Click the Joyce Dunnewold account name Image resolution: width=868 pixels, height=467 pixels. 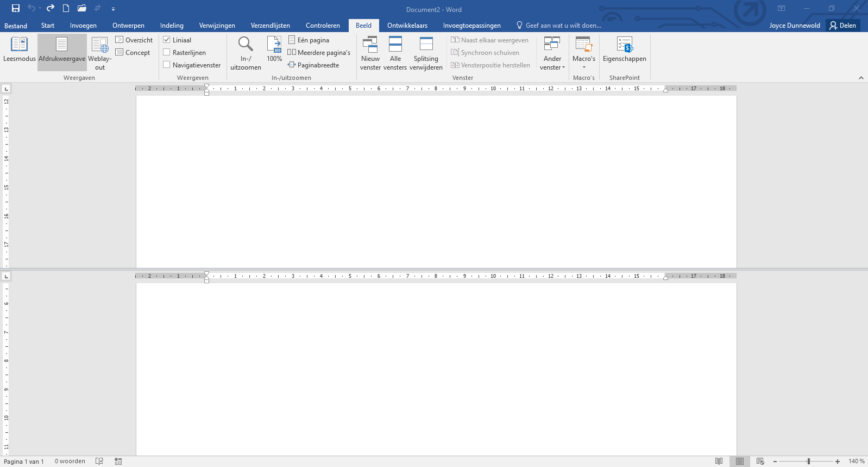pyautogui.click(x=795, y=26)
